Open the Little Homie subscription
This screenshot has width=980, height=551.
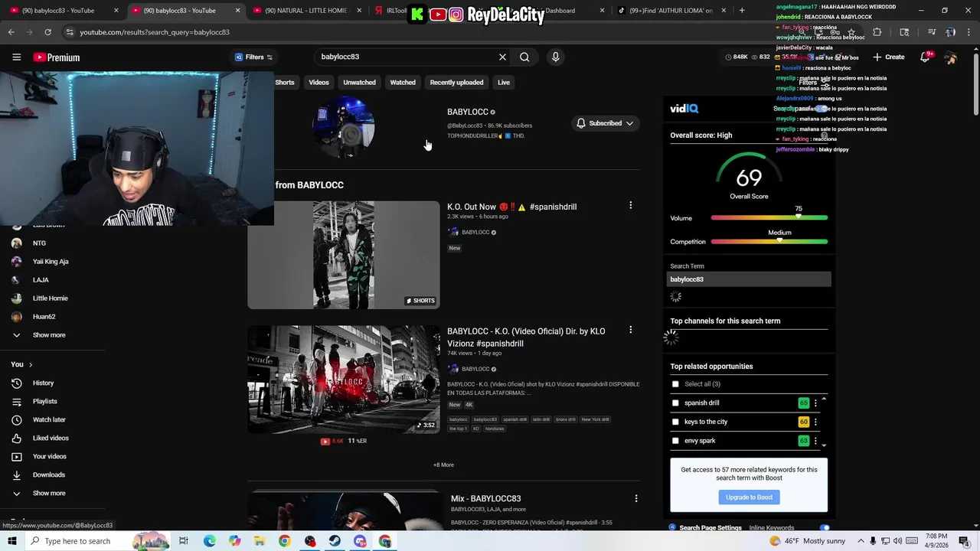tap(50, 298)
